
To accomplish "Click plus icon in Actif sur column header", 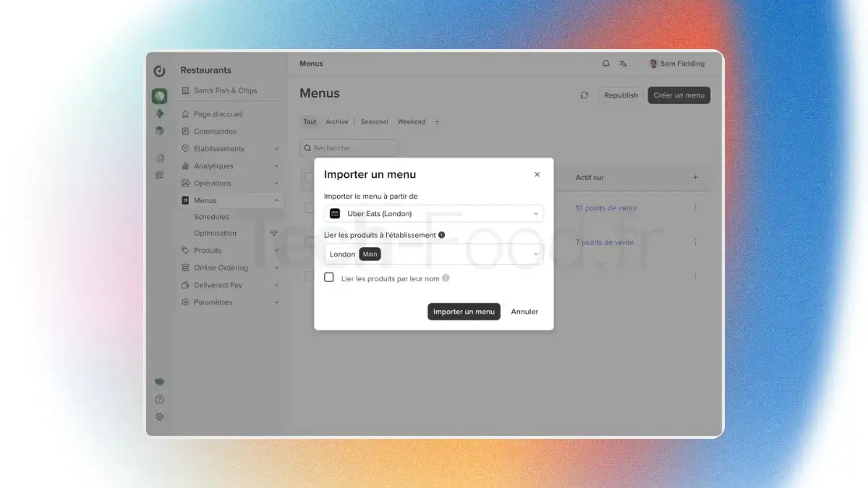I will tap(696, 177).
